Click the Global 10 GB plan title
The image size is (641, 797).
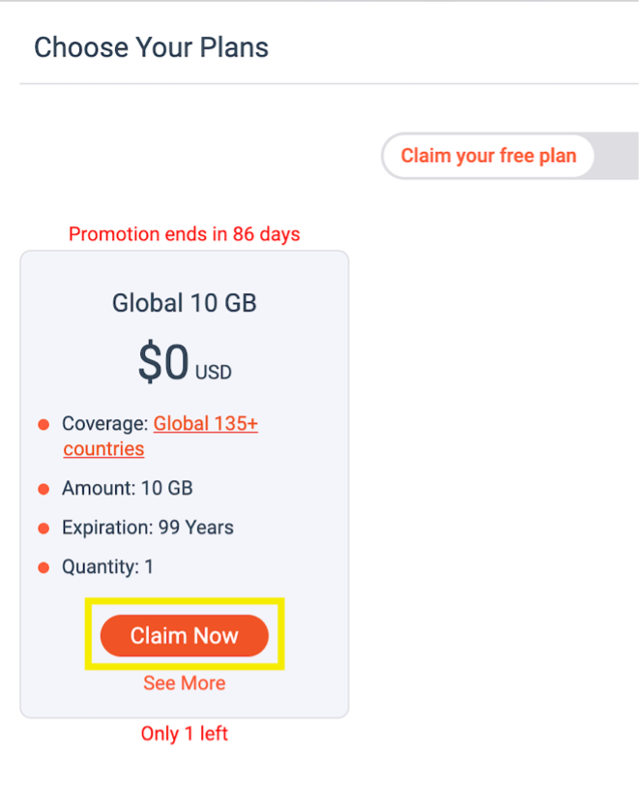(x=184, y=303)
